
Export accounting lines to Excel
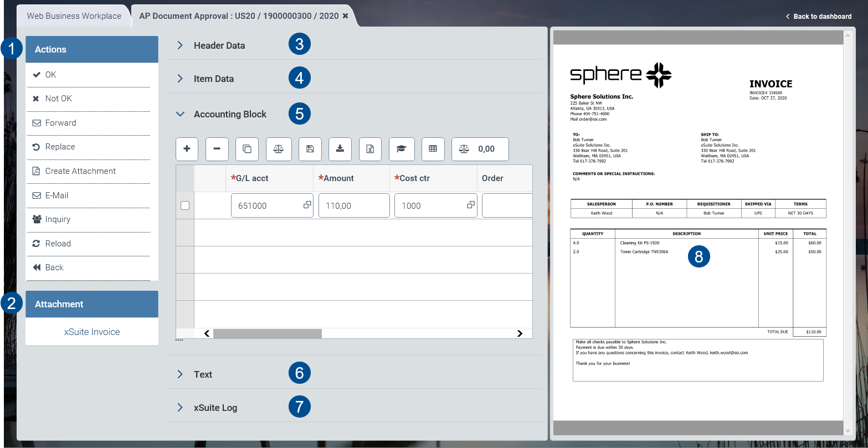point(370,149)
